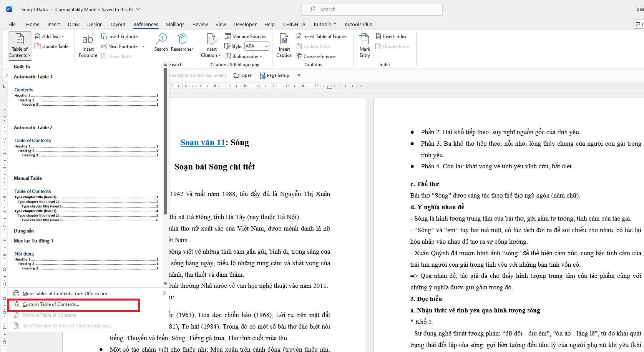
Task: Open the Search magnifier tool in ribbon
Action: (x=161, y=42)
